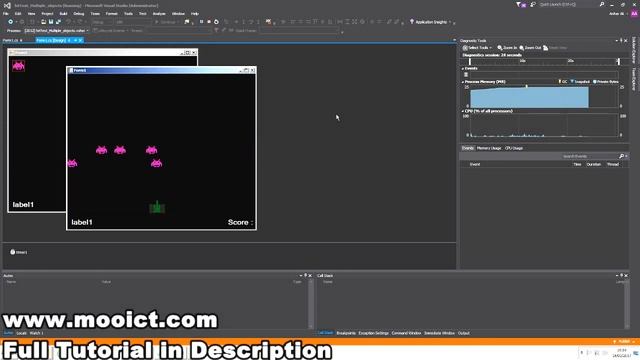Select the Form1.cs [Design] tab
This screenshot has height=360, width=640.
click(x=51, y=40)
